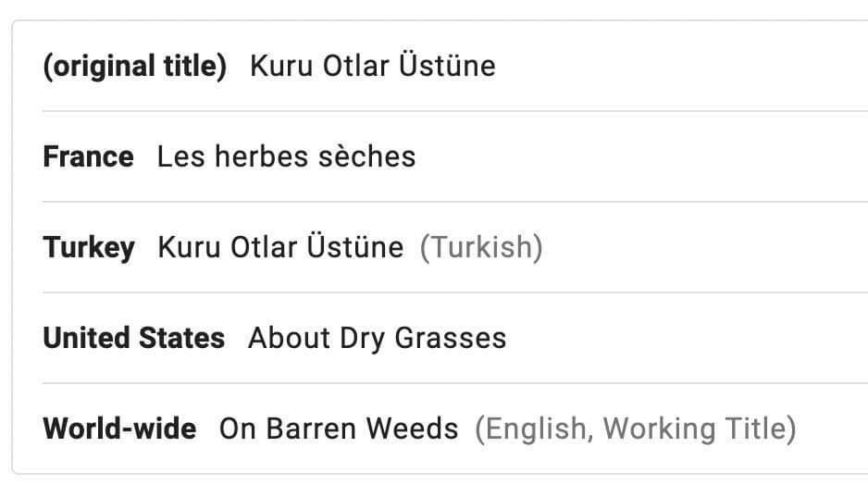Click the "(Turkish)" language note
Viewport: 868px width, 485px height.
point(481,247)
